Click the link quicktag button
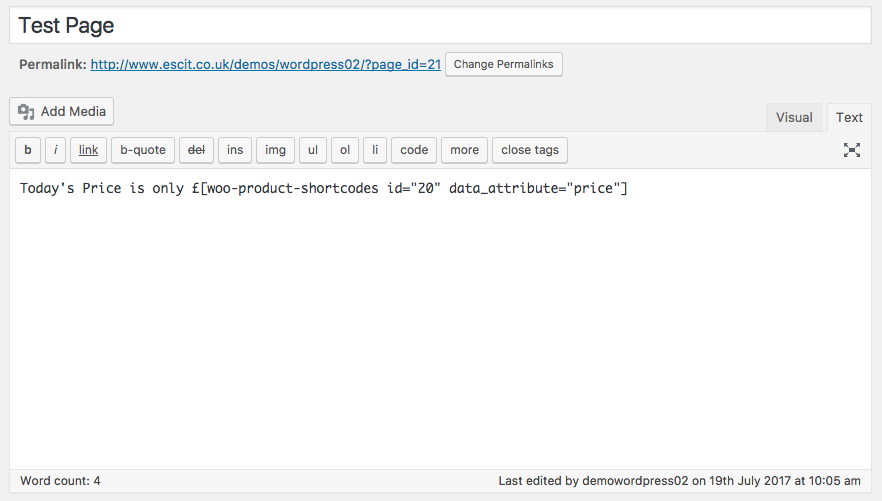 [x=88, y=150]
